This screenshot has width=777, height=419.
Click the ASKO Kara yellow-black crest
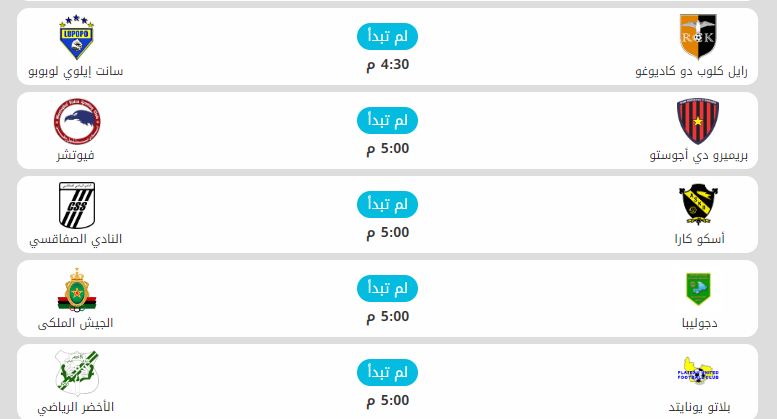pos(699,205)
